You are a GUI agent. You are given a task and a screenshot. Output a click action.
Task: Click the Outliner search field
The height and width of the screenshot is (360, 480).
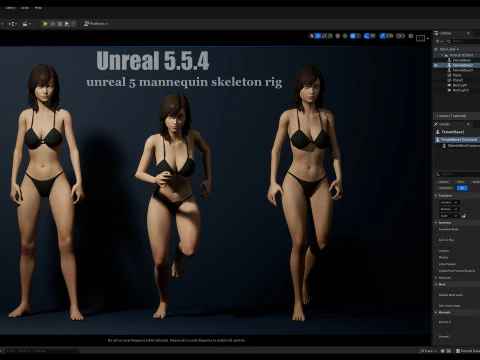(x=463, y=41)
